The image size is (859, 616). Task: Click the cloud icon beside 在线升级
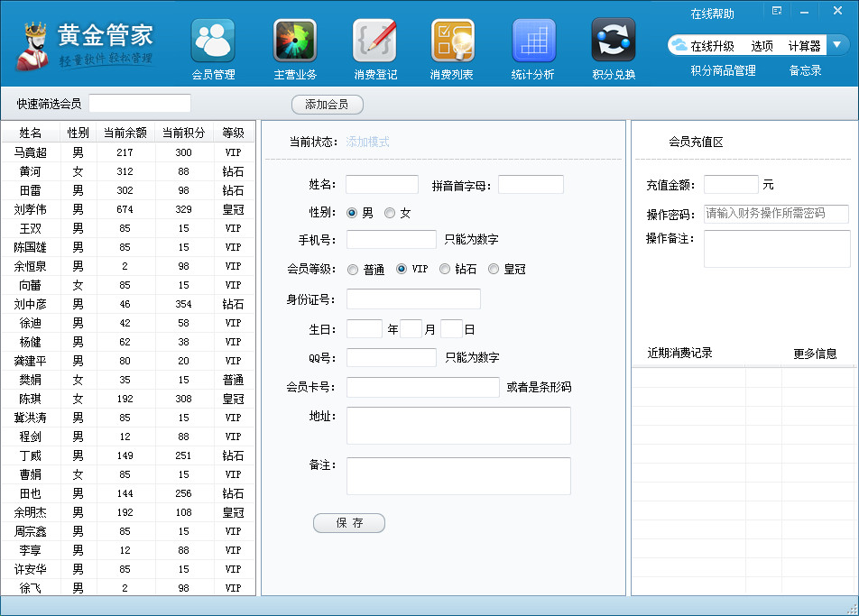point(679,45)
